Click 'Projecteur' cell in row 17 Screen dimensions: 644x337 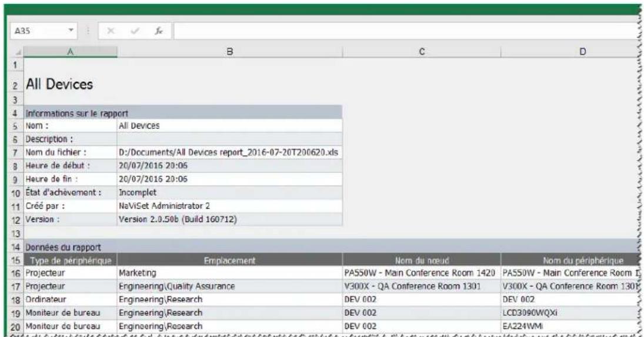pos(70,286)
